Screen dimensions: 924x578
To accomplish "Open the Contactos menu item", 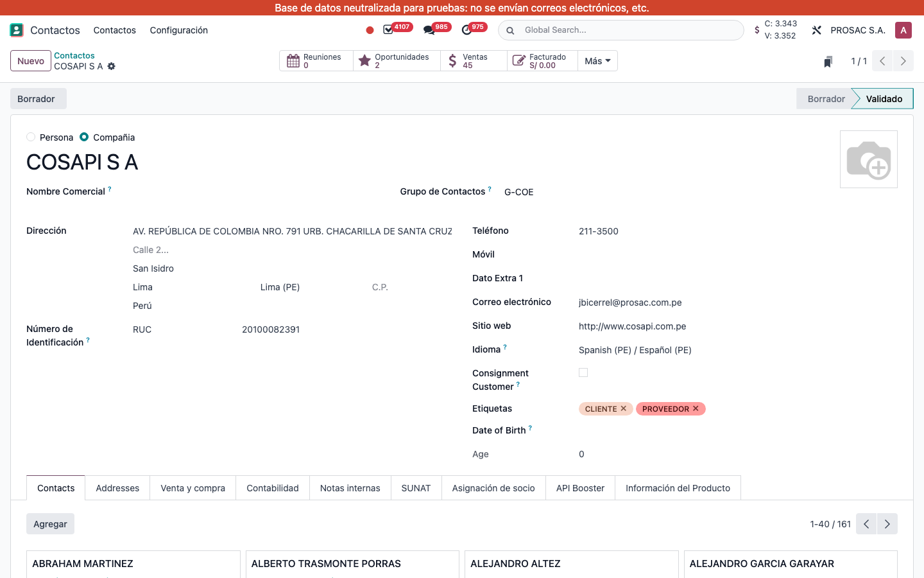I will (114, 30).
